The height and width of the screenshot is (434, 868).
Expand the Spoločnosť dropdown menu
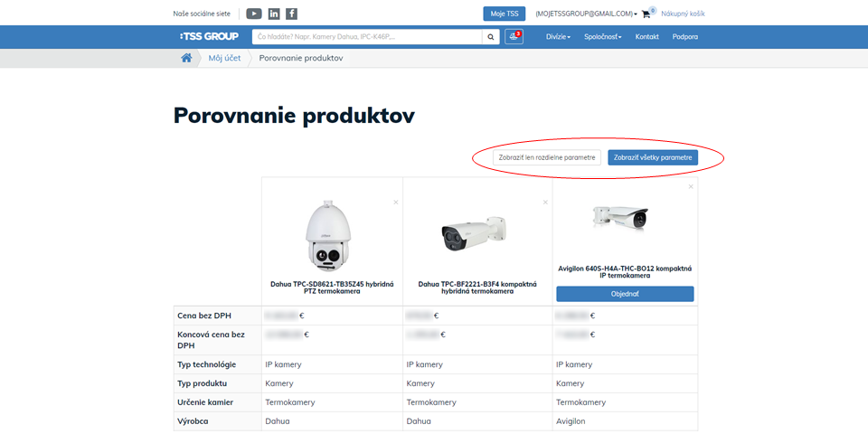(602, 37)
